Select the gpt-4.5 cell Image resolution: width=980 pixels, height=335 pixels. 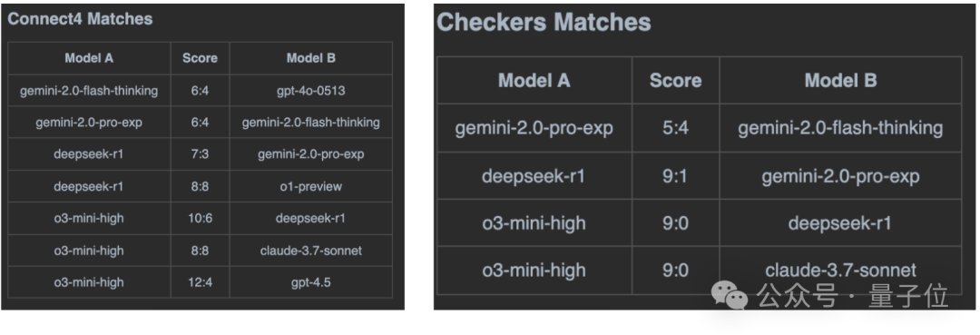tap(311, 282)
